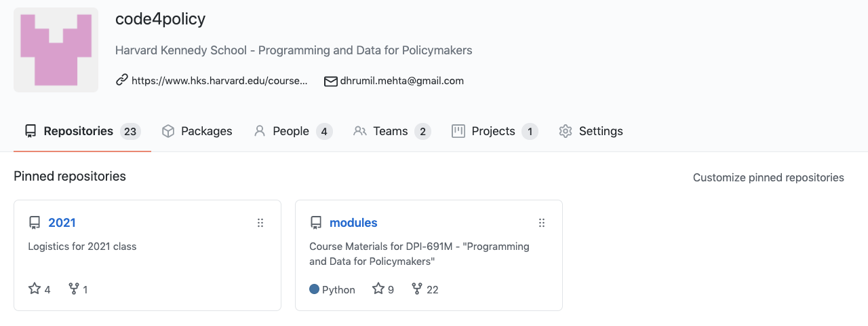This screenshot has width=868, height=326.
Task: Click the Teams count badge 2
Action: (x=422, y=131)
